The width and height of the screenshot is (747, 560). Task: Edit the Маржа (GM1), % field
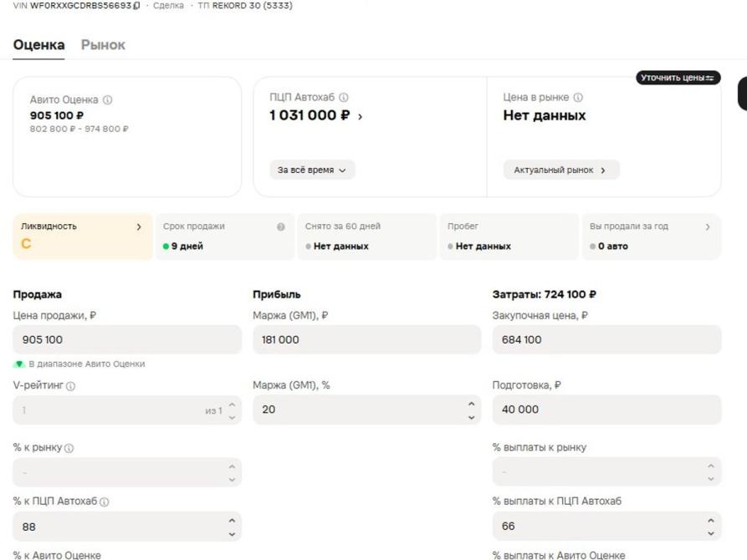(367, 410)
